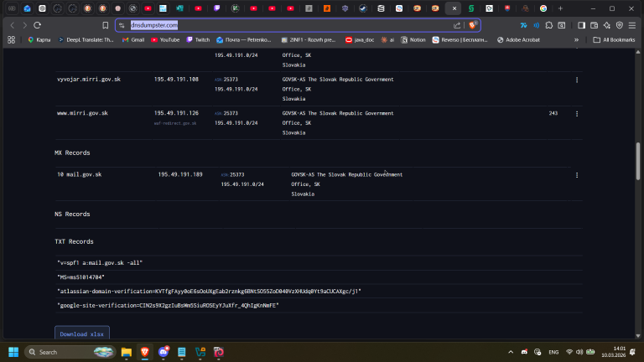Viewport: 644px width, 362px height.
Task: Open options menu for mail.gov.sk MX row
Action: 577,175
